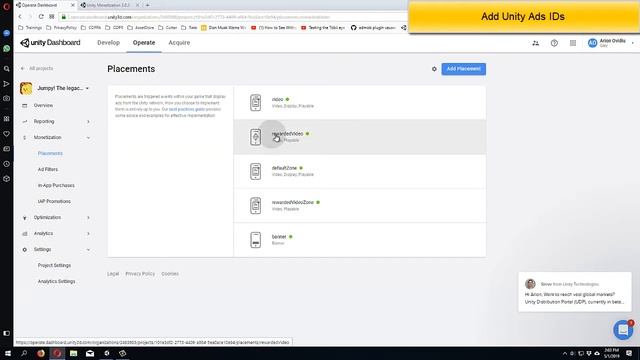Open the Windows Start menu
Image resolution: width=640 pixels, height=360 pixels.
[x=7, y=353]
